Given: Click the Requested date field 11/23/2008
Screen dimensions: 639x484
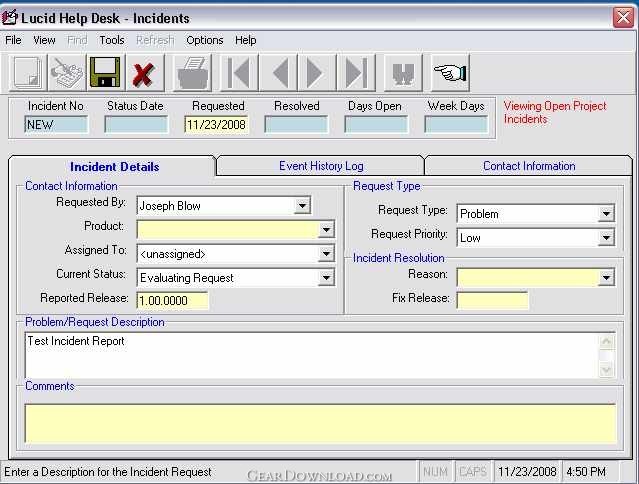Looking at the screenshot, I should (x=216, y=125).
